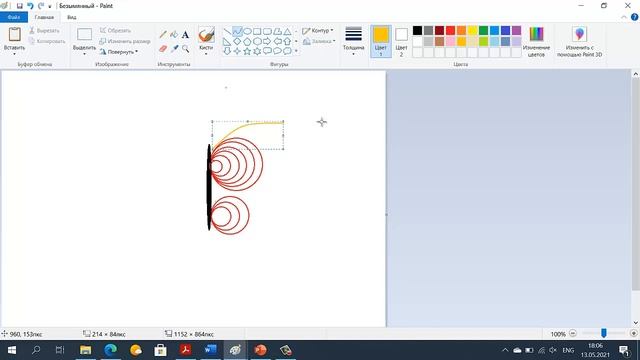Select the Text tool
The width and height of the screenshot is (640, 360).
point(185,35)
